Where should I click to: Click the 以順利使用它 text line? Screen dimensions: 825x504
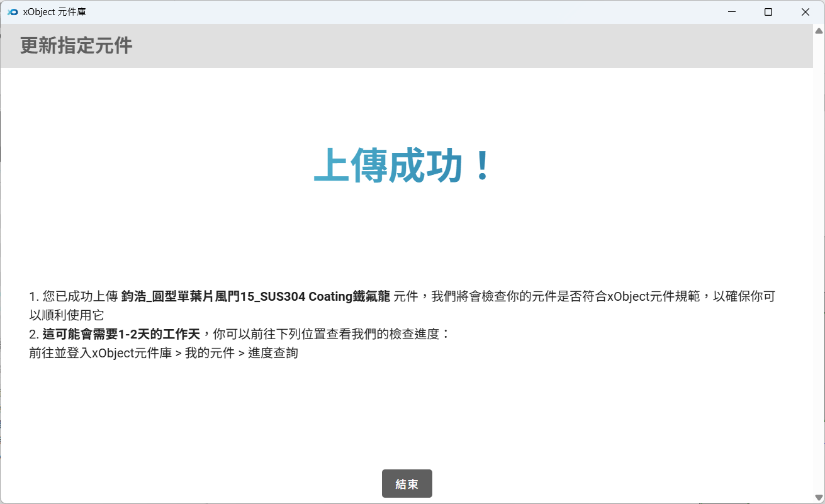[66, 315]
